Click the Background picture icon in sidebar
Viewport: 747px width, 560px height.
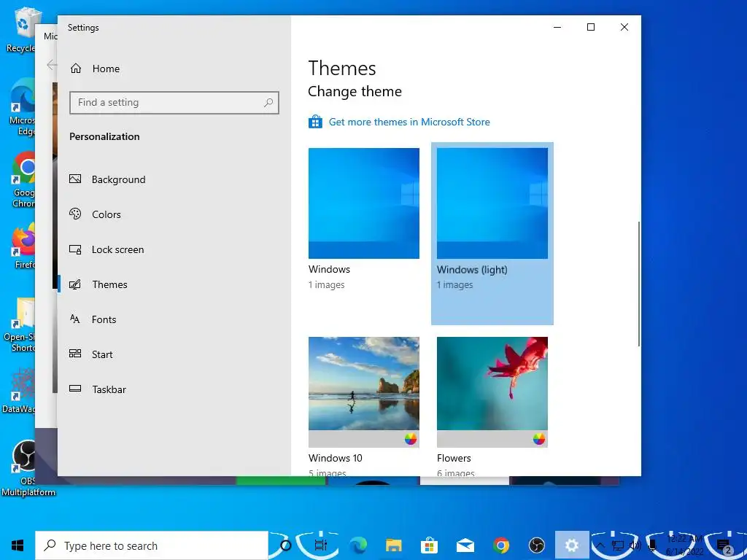click(x=75, y=179)
